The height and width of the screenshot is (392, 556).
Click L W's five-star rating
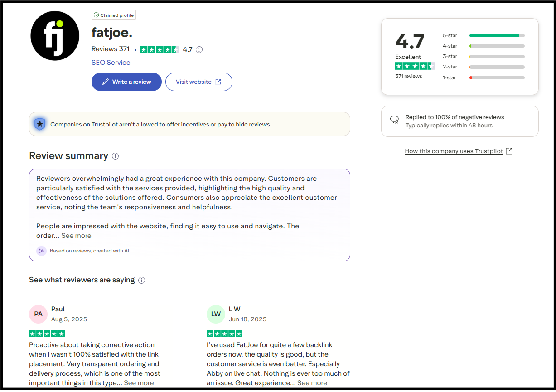pyautogui.click(x=224, y=334)
